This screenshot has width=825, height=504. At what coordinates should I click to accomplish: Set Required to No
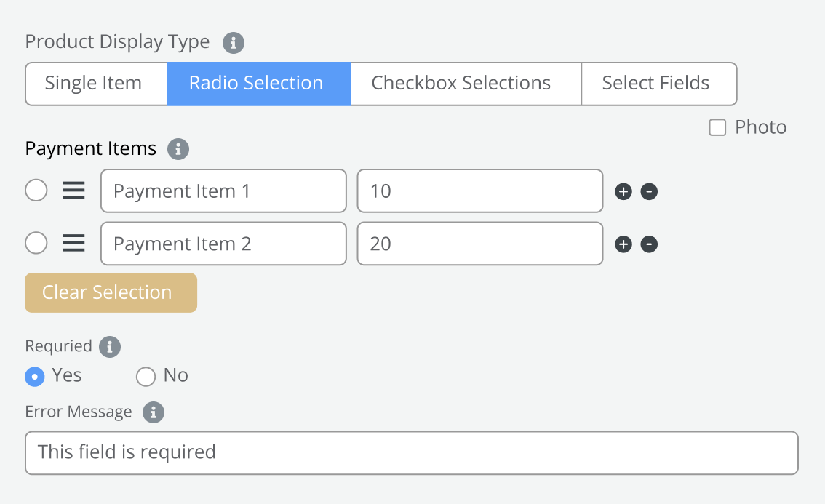tap(146, 376)
